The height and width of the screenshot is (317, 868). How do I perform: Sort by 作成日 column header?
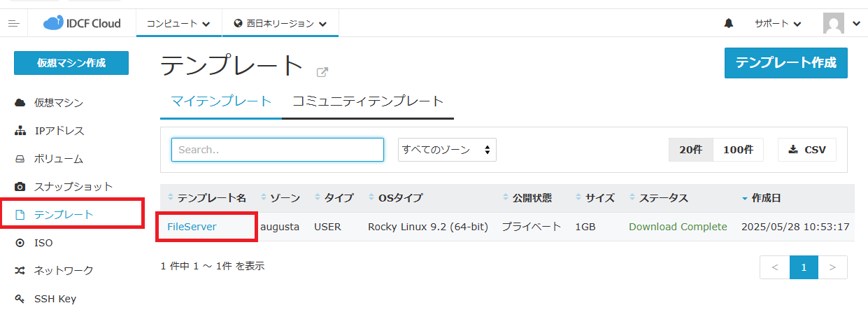766,198
